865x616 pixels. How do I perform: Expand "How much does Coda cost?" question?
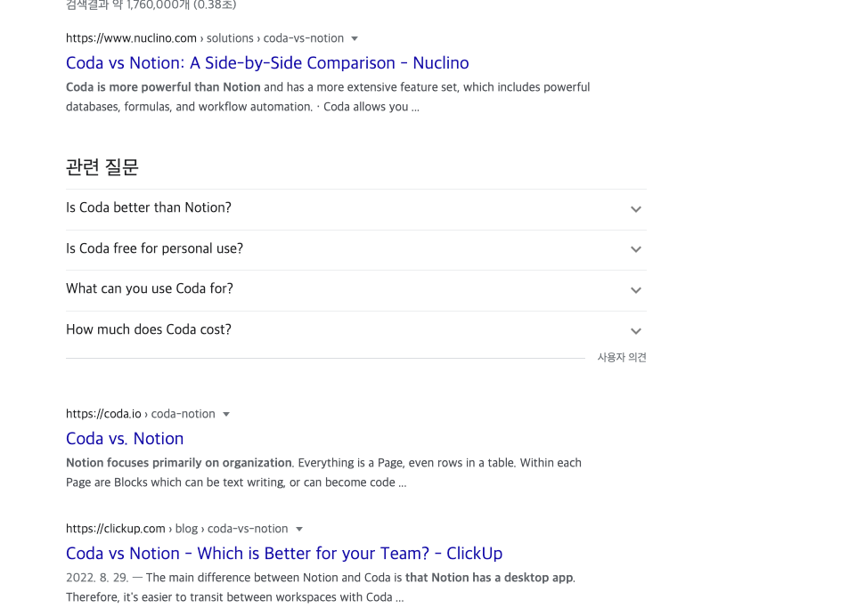tap(149, 330)
